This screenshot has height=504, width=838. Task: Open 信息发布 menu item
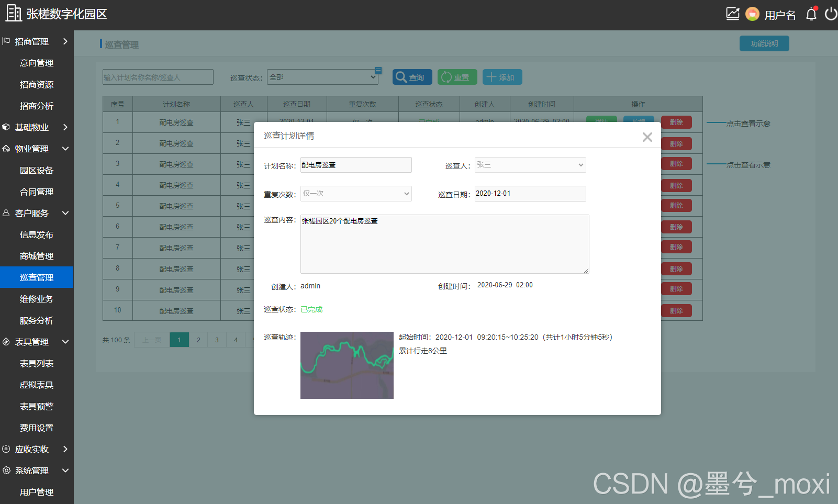click(37, 234)
